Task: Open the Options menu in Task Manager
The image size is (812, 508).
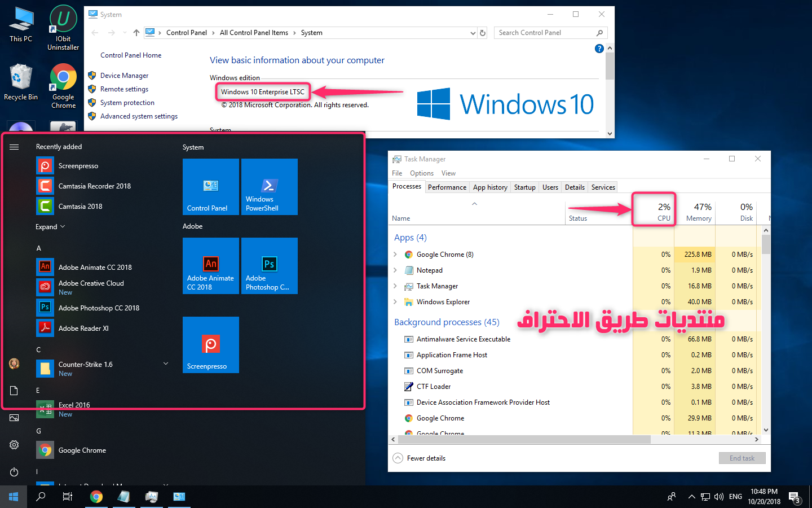Action: pos(421,173)
